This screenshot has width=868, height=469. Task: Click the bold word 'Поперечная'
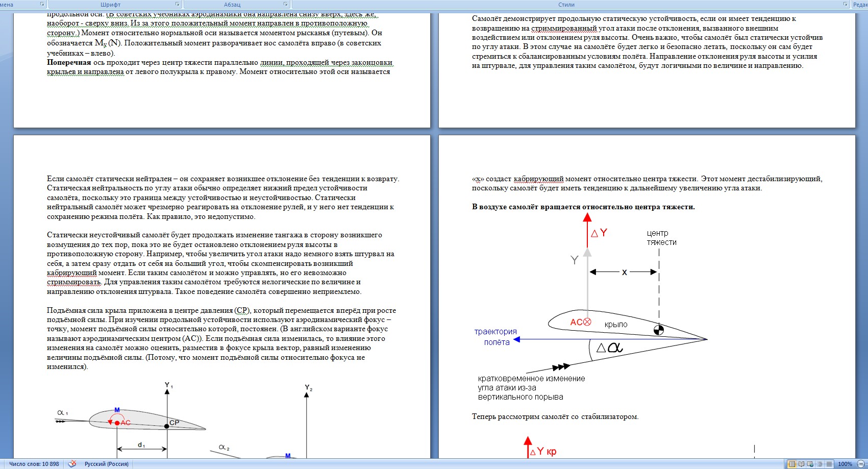click(69, 62)
